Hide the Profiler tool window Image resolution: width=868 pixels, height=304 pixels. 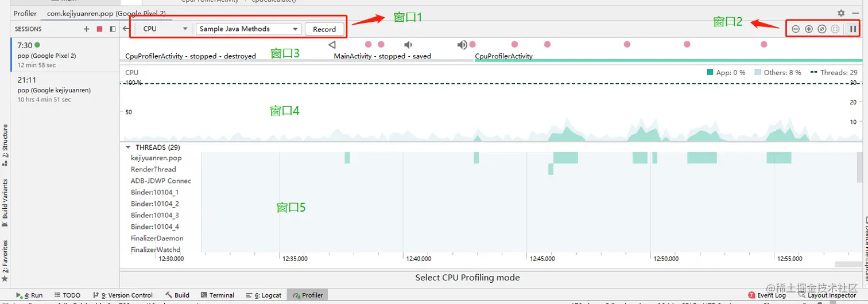click(856, 13)
